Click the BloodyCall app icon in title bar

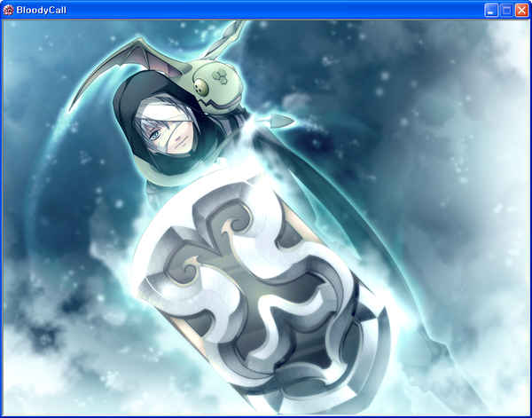(x=8, y=10)
